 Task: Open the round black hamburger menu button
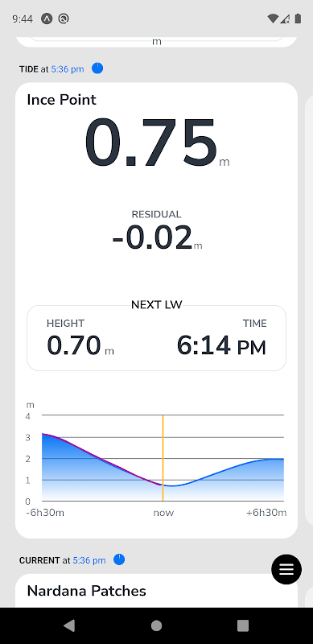pos(286,569)
